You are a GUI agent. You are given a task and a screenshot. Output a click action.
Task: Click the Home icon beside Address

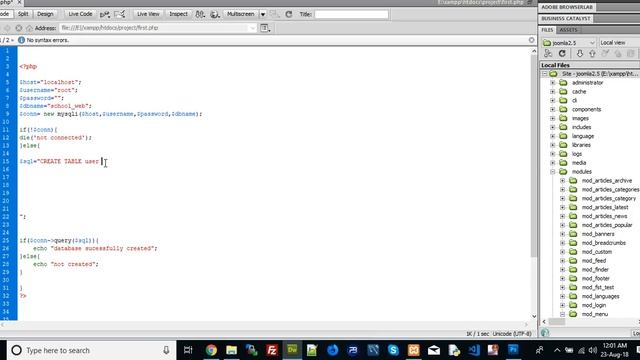pos(29,28)
